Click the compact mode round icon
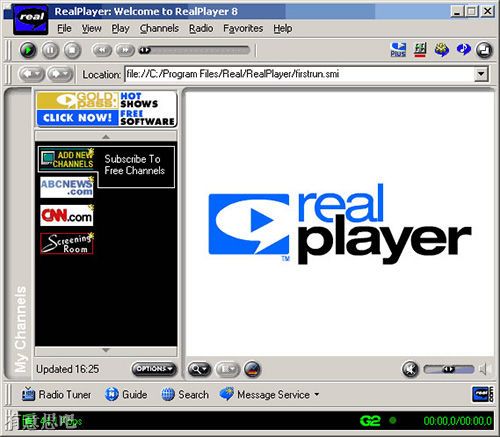Viewport: 500px width, 437px height. pyautogui.click(x=484, y=50)
